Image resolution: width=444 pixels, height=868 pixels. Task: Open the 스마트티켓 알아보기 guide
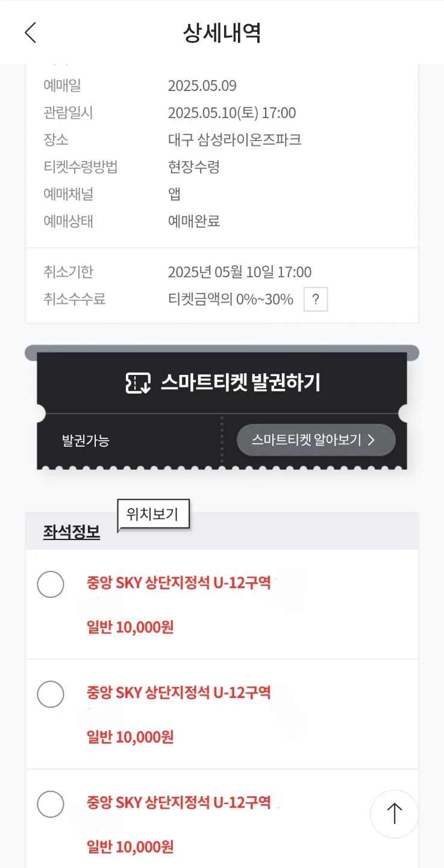pyautogui.click(x=316, y=440)
